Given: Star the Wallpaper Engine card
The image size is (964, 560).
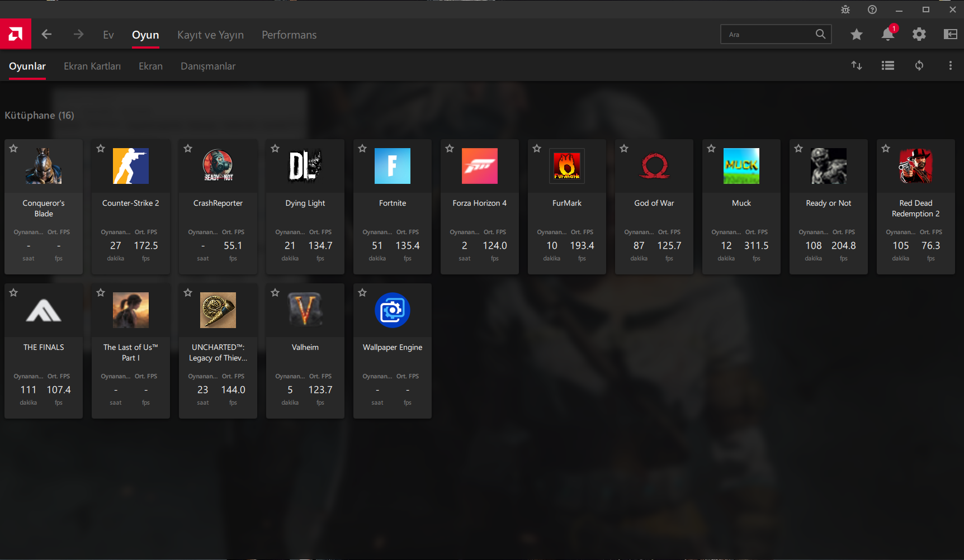Looking at the screenshot, I should coord(362,292).
